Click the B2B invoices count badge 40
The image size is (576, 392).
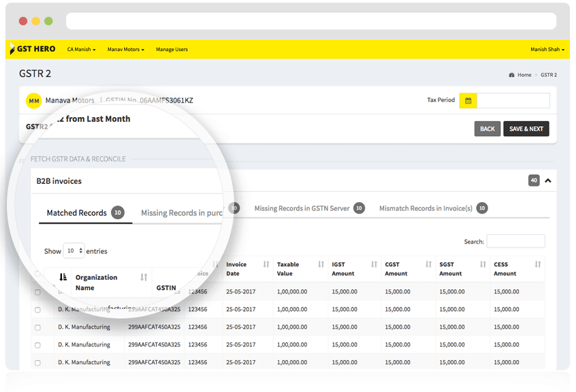coord(534,180)
